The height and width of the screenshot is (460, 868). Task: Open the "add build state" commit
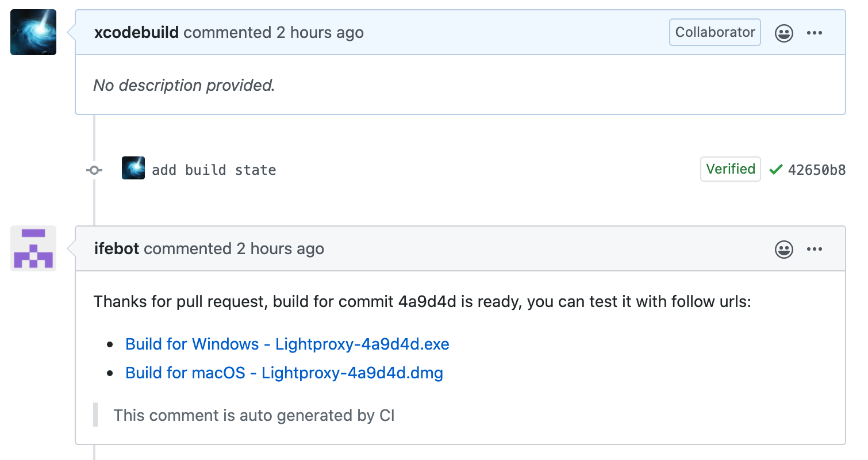(x=214, y=170)
